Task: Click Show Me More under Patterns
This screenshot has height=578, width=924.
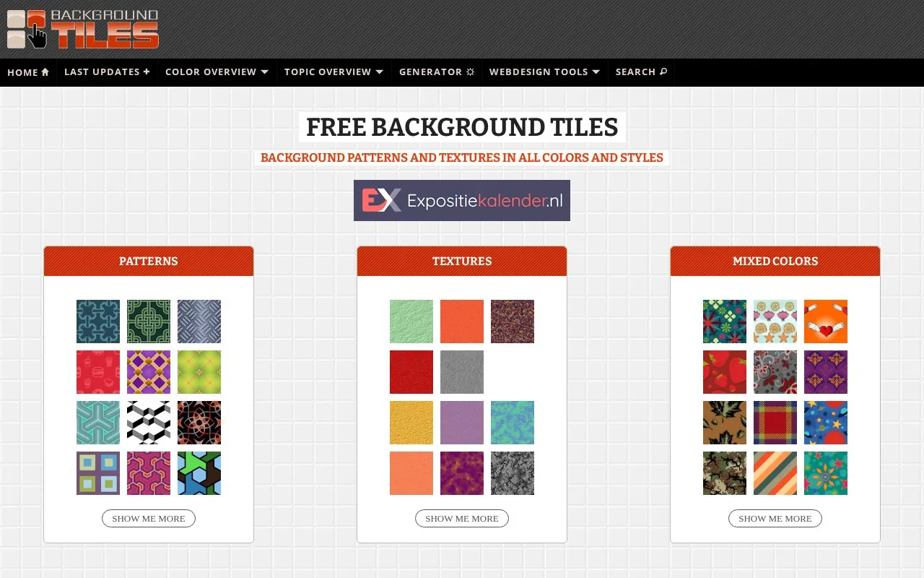Action: 149,518
